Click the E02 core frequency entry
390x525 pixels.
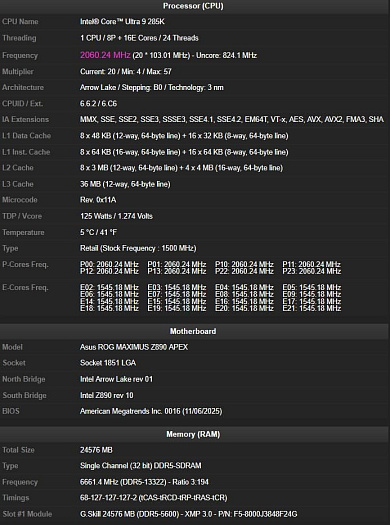[x=109, y=287]
